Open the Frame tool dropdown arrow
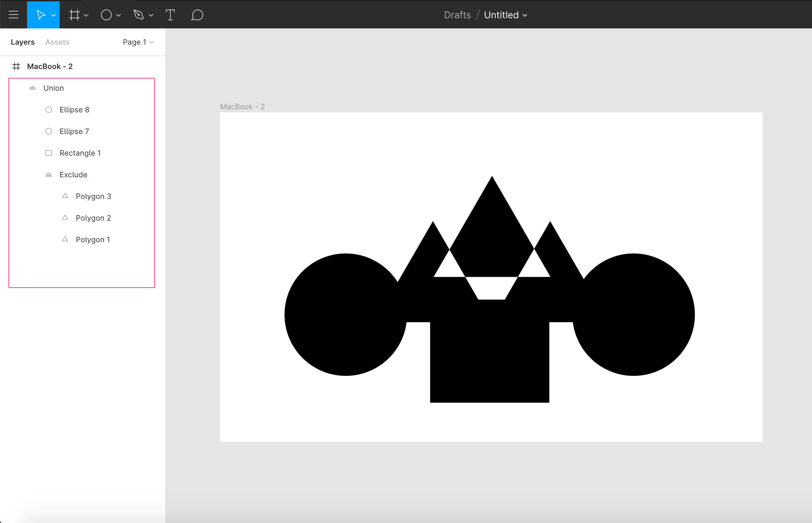The height and width of the screenshot is (523, 812). (86, 15)
